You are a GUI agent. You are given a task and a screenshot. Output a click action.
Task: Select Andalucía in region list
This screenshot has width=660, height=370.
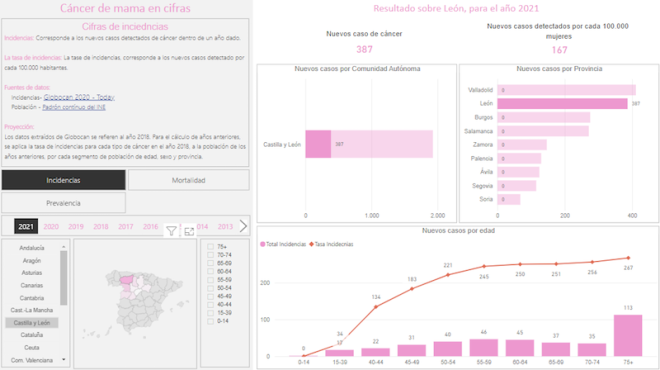point(32,248)
